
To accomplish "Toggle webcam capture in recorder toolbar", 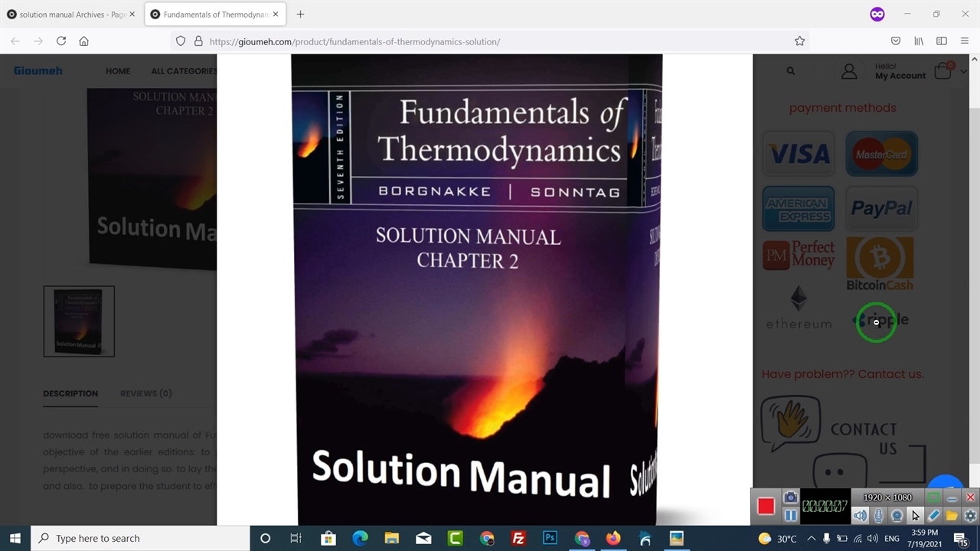I will [897, 516].
